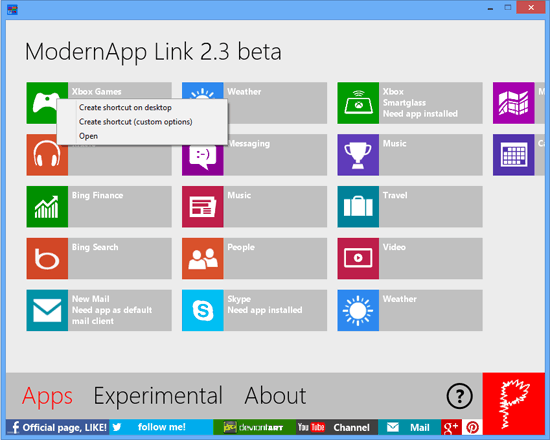Open the Google Plus icon
The width and height of the screenshot is (550, 440).
451,427
